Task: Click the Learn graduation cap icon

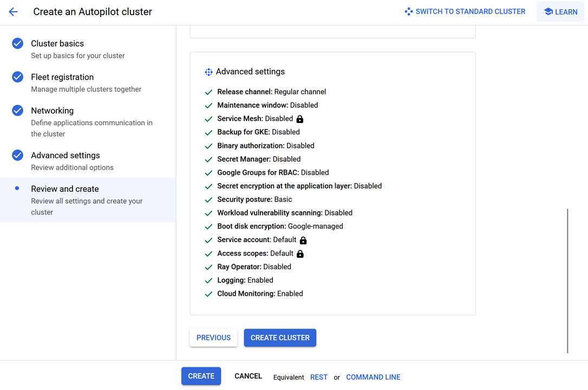Action: 548,12
